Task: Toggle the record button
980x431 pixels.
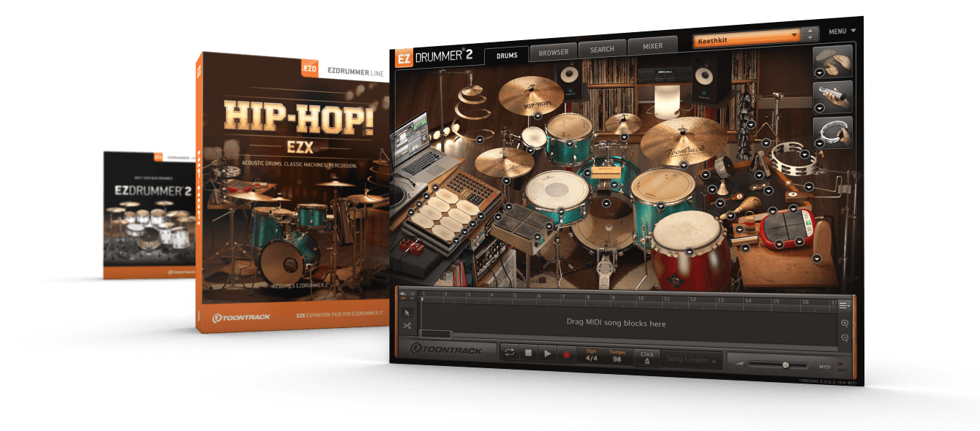Action: (x=565, y=354)
